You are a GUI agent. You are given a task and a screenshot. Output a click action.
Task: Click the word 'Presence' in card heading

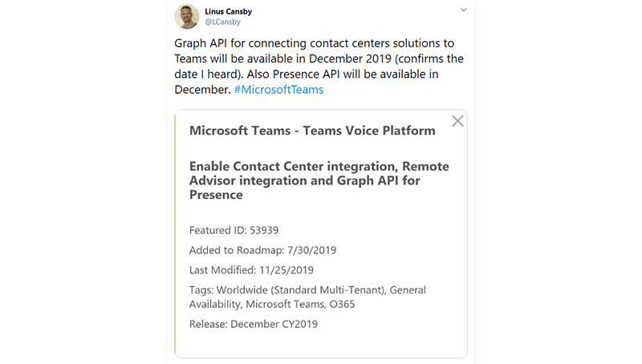[x=216, y=195]
